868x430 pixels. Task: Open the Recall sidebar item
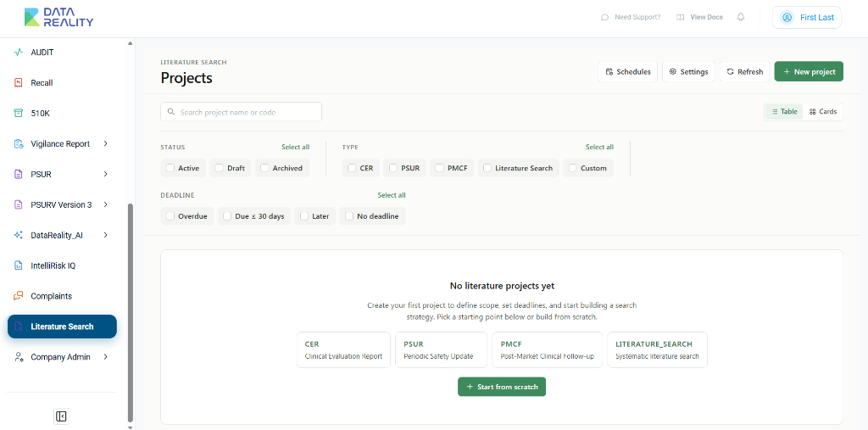click(x=62, y=82)
